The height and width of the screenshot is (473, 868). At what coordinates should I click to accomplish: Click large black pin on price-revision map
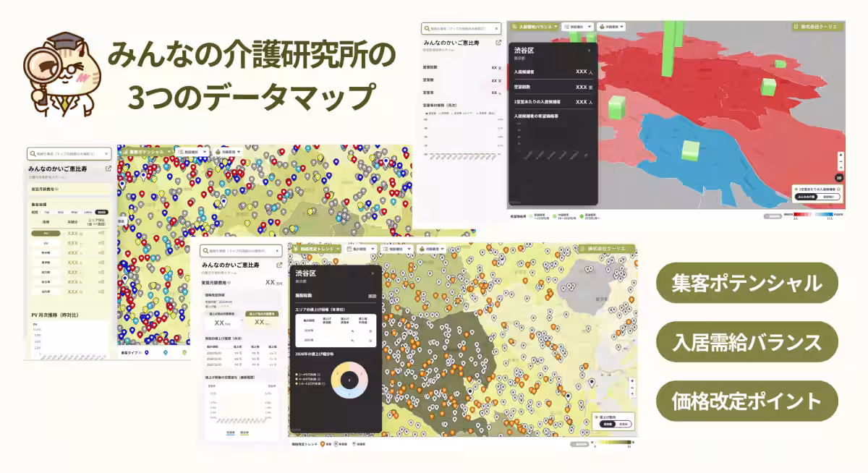pos(592,384)
